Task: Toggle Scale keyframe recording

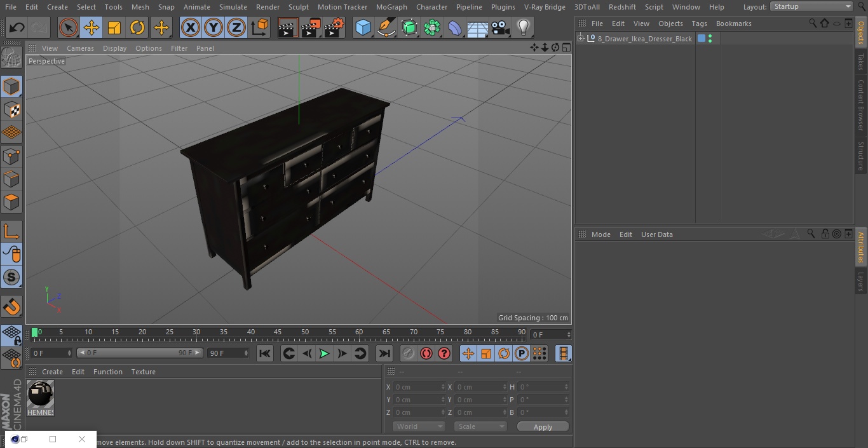Action: coord(486,353)
